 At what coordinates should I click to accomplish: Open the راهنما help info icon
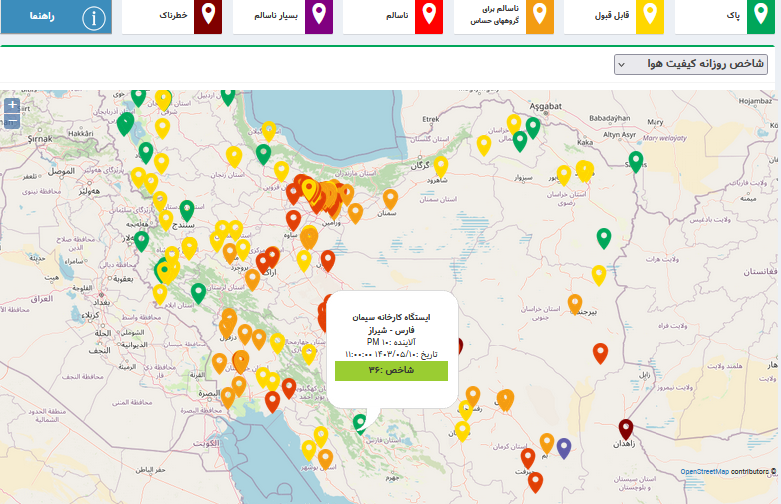pyautogui.click(x=94, y=18)
